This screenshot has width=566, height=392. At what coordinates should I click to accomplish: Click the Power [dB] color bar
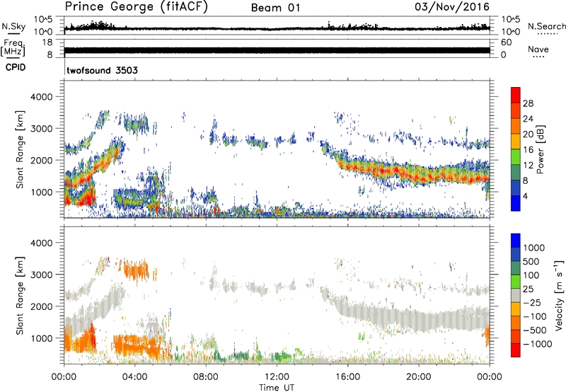[516, 149]
